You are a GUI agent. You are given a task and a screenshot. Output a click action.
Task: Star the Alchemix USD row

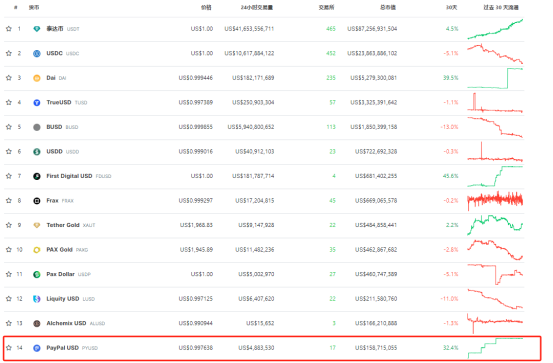tap(9, 323)
